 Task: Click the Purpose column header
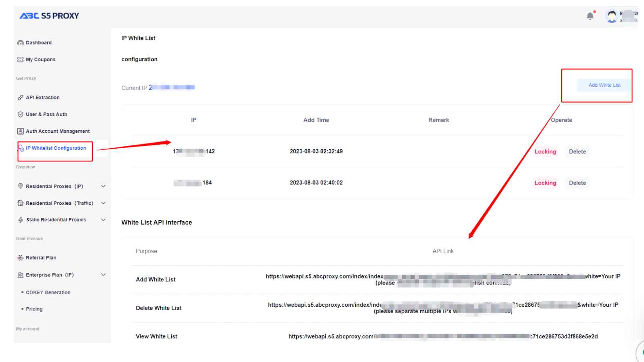[x=146, y=251]
